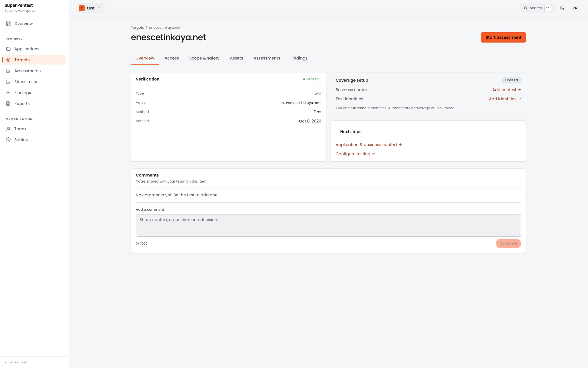588x368 pixels.
Task: Toggle dark mode with moon icon
Action: tap(562, 8)
